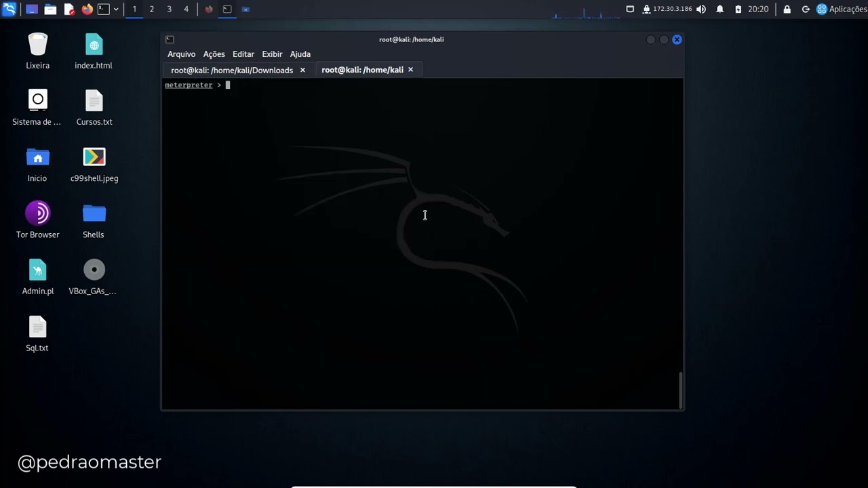Switch to workspace 1
This screenshot has width=868, height=488.
(134, 9)
